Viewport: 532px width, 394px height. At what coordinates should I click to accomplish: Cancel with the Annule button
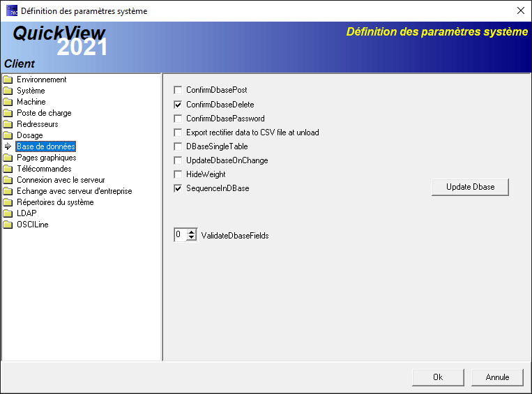(497, 377)
